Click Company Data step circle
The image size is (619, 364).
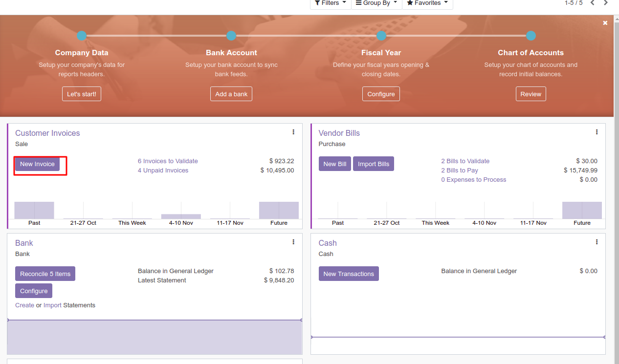82,36
